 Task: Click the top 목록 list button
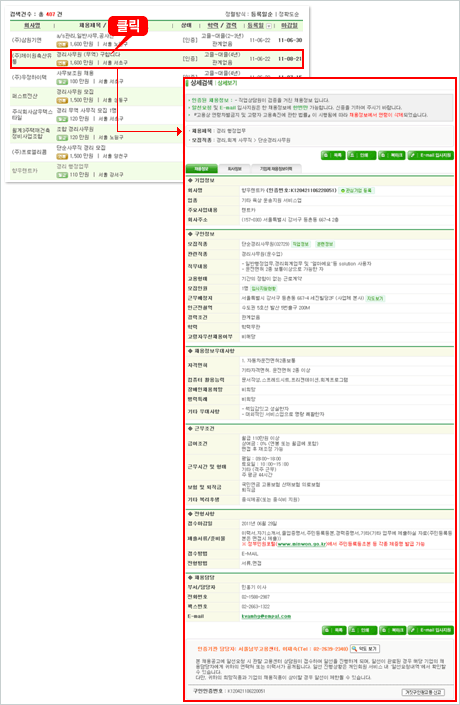pos(333,155)
